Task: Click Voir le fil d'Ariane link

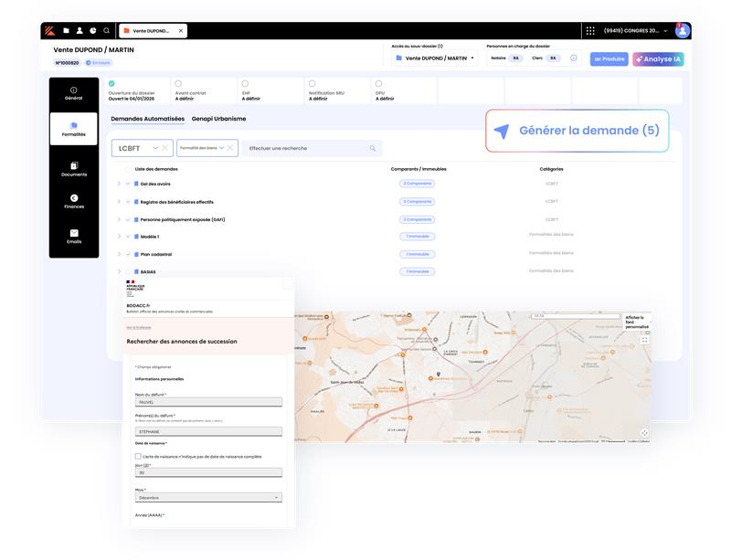Action: click(x=139, y=328)
